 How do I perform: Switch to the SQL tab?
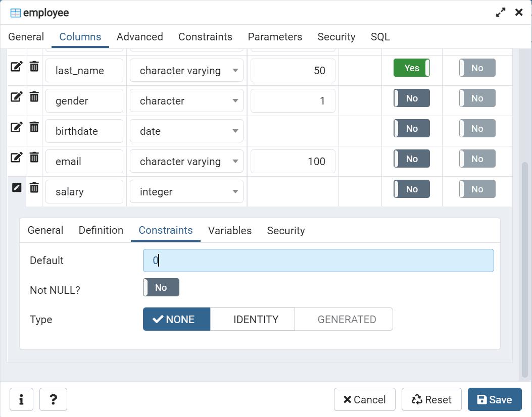[x=380, y=37]
